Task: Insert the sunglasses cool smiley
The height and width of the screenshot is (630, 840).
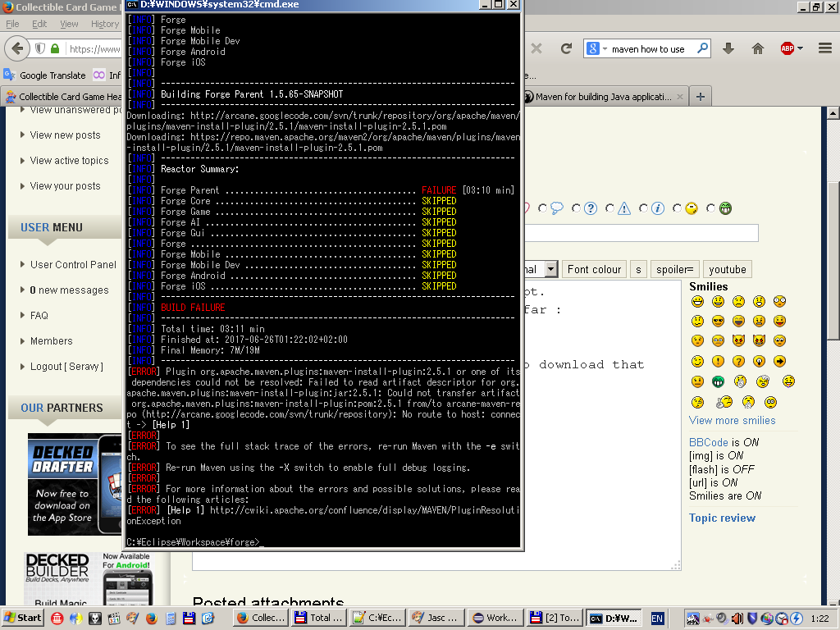Action: [719, 321]
